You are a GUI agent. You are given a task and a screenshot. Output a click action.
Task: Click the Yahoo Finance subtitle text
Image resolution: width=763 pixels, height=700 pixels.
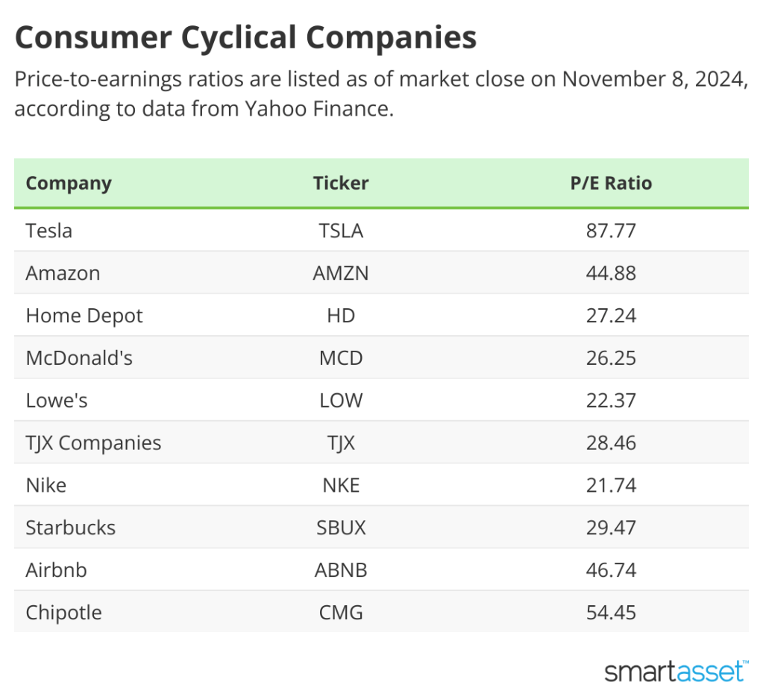(x=318, y=108)
